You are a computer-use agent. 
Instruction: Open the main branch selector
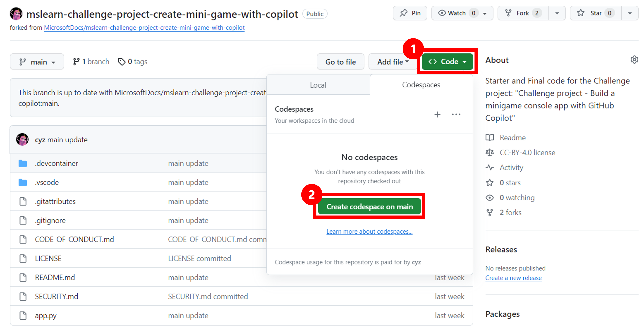point(37,62)
